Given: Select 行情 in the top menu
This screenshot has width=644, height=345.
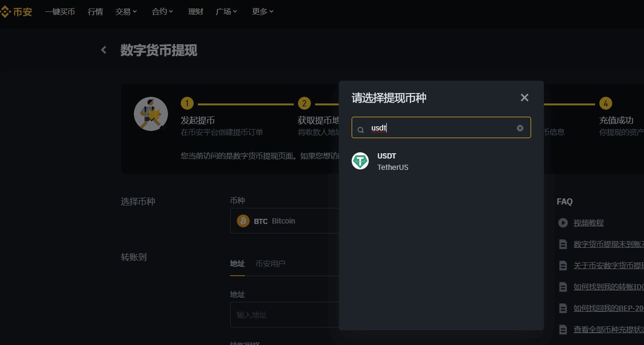Looking at the screenshot, I should [95, 11].
